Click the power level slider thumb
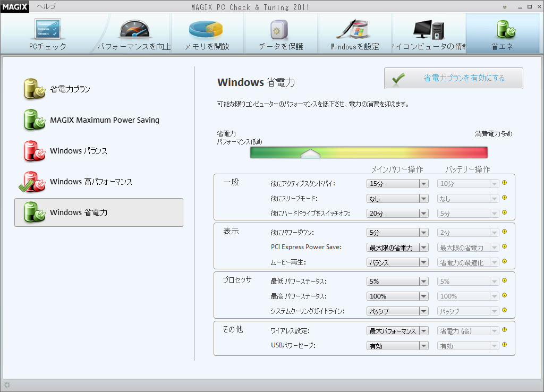Screen dimensions: 544x392 310,154
